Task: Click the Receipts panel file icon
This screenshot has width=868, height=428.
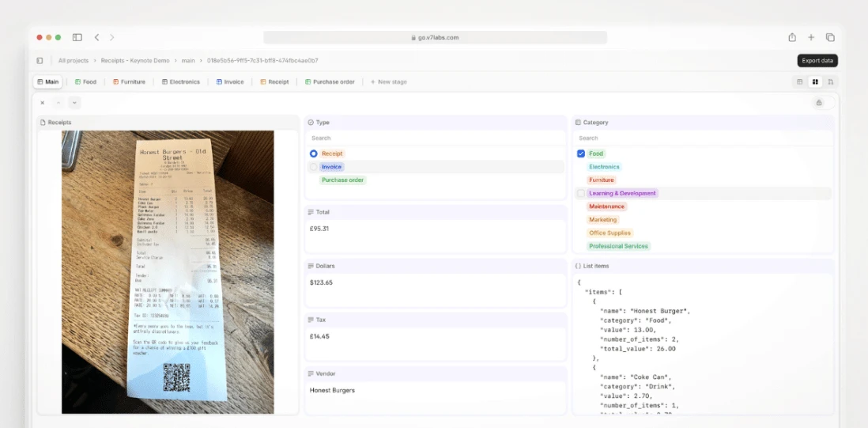Action: click(43, 123)
